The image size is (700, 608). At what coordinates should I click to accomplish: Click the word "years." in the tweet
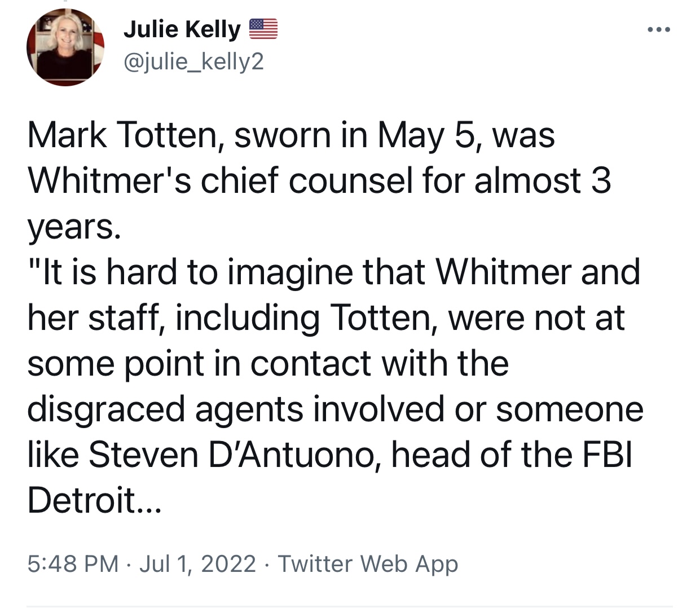[74, 227]
